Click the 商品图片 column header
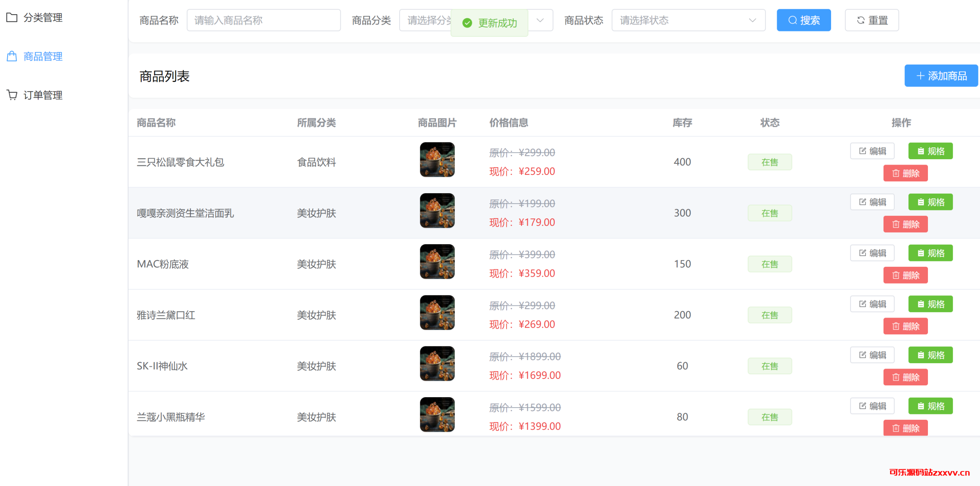Image resolution: width=980 pixels, height=486 pixels. [x=437, y=123]
